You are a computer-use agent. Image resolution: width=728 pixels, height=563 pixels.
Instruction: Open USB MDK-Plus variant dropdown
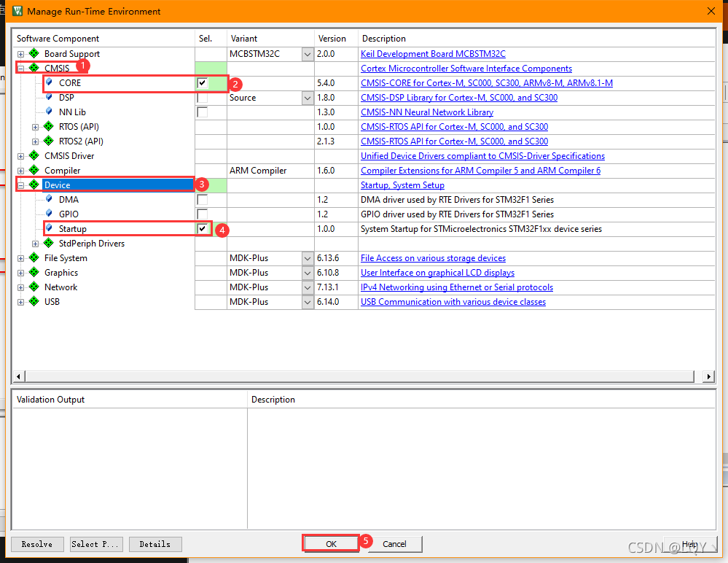308,302
